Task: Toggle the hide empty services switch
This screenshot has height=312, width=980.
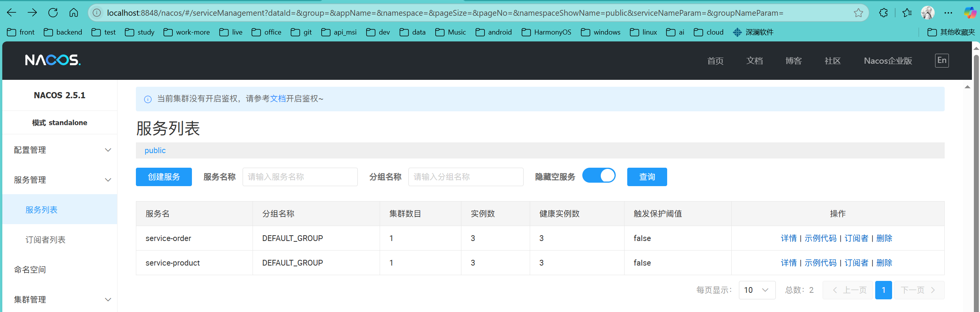Action: click(x=598, y=176)
